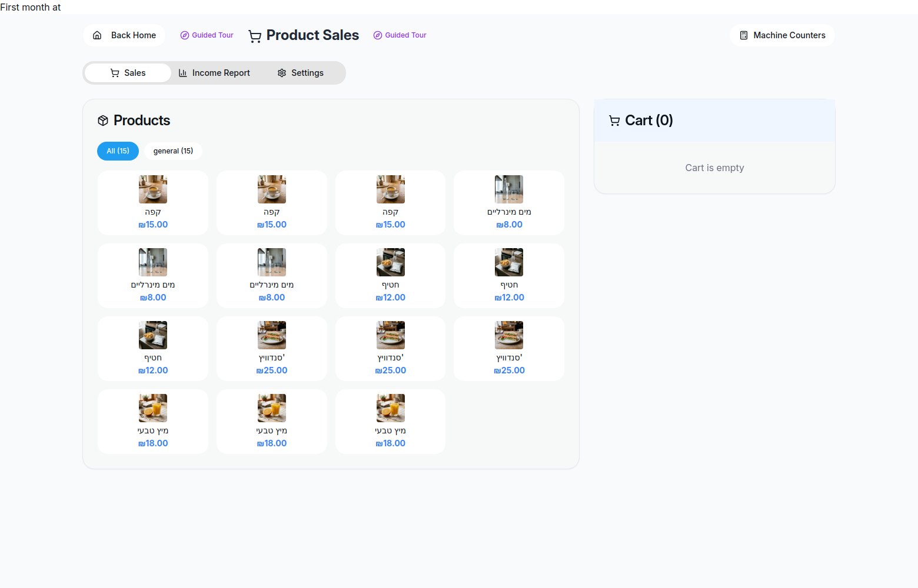918x588 pixels.
Task: Click the cart icon beside the Product Sales title
Action: pyautogui.click(x=255, y=36)
